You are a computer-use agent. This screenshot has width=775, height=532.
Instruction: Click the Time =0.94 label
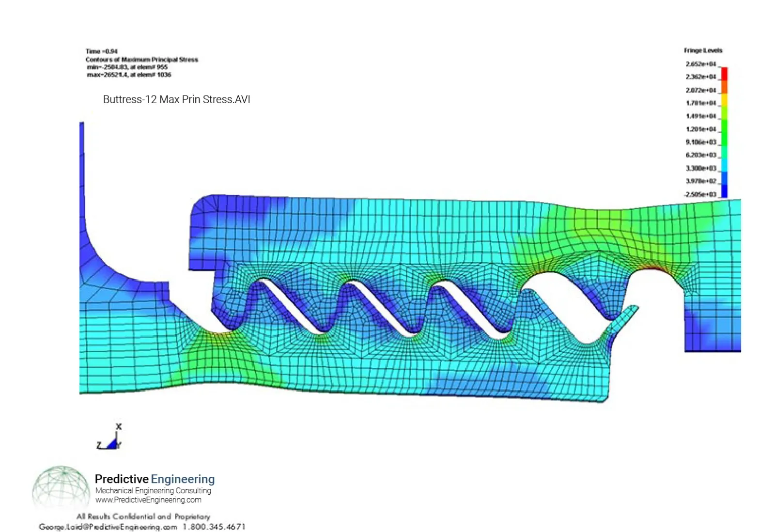pos(102,51)
